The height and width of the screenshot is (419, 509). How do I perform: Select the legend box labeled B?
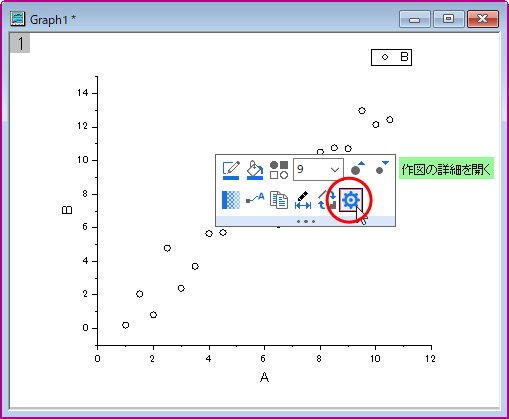point(391,57)
